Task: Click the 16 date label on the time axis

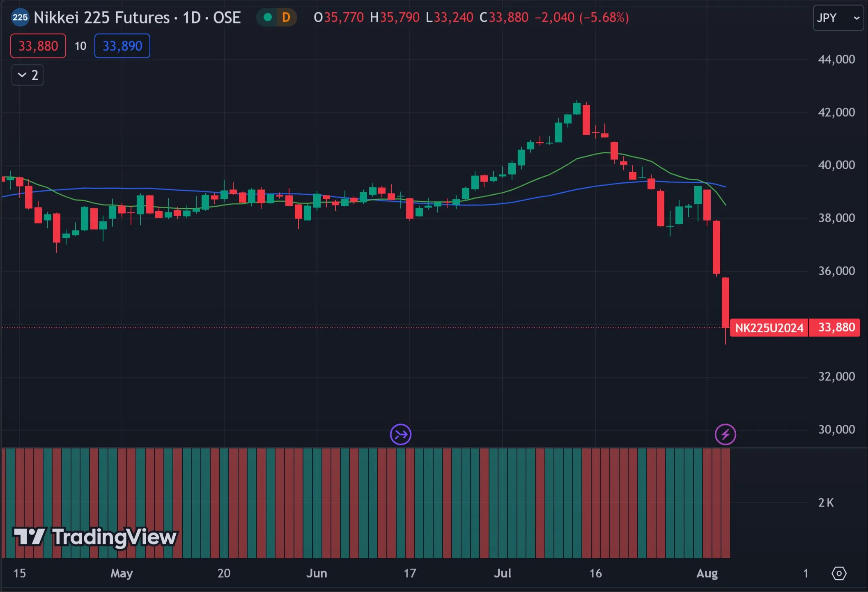Action: 595,573
